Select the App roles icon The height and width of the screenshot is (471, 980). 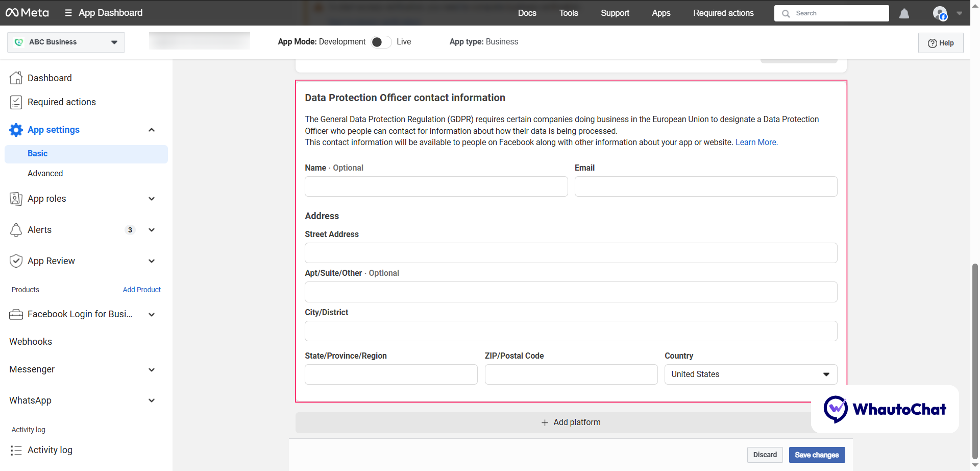(16, 199)
